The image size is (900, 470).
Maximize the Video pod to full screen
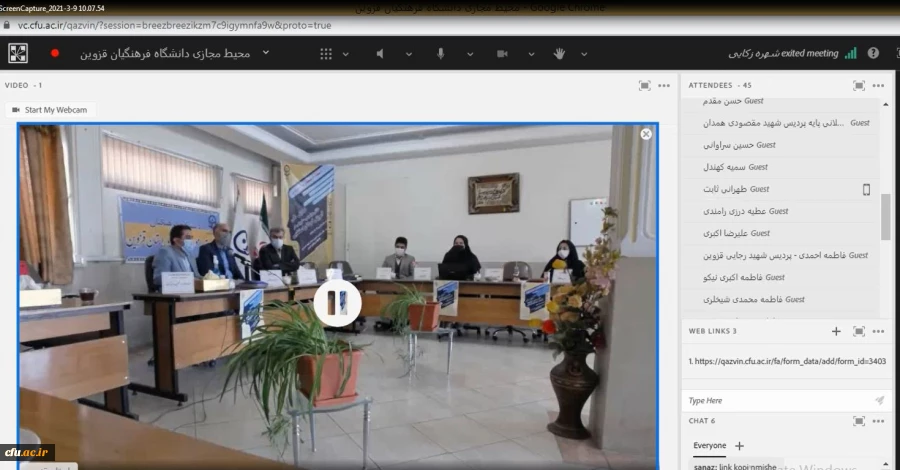point(645,86)
